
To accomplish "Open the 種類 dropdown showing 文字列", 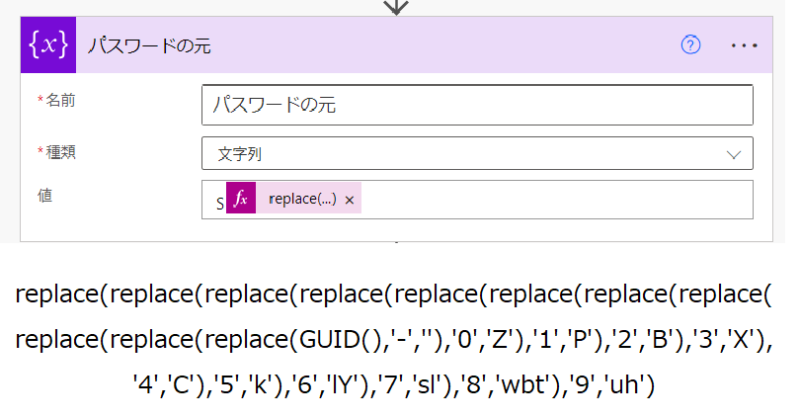I will 476,154.
